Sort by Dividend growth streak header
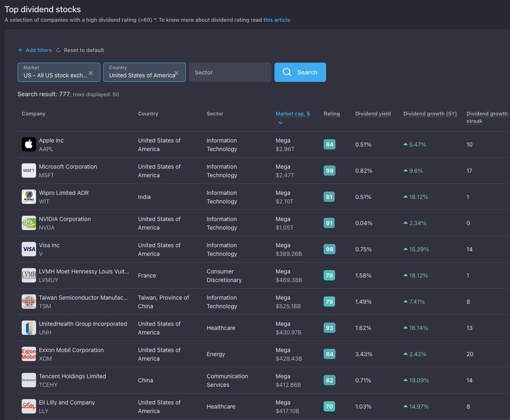 [x=487, y=117]
